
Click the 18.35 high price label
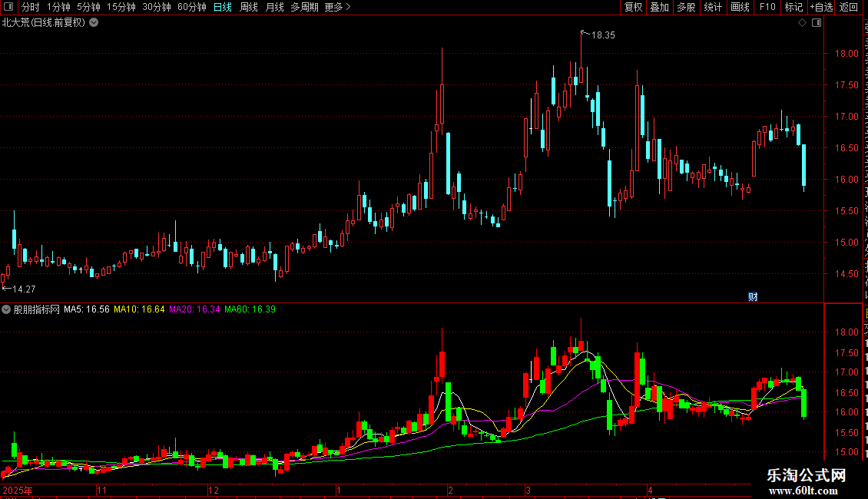(x=603, y=35)
